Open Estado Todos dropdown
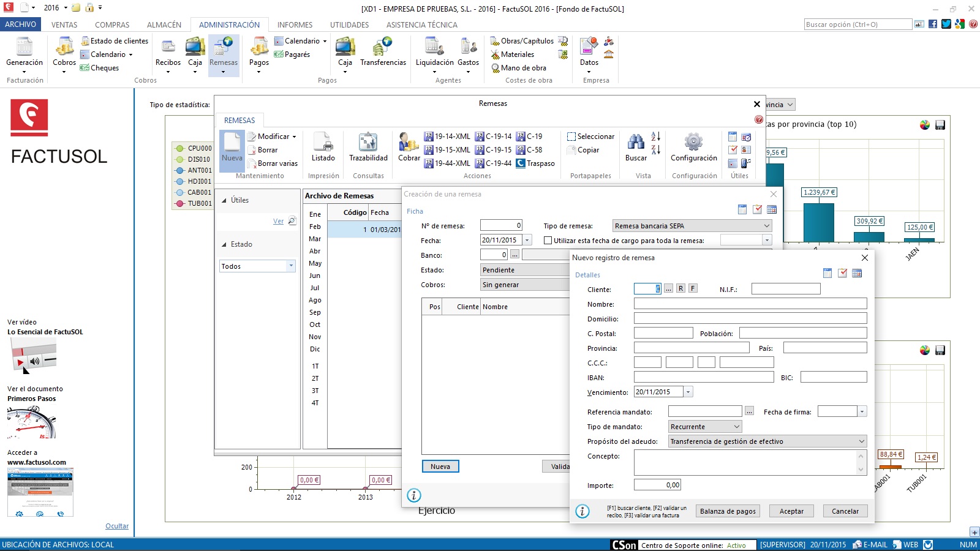Image resolution: width=980 pixels, height=551 pixels. point(291,266)
